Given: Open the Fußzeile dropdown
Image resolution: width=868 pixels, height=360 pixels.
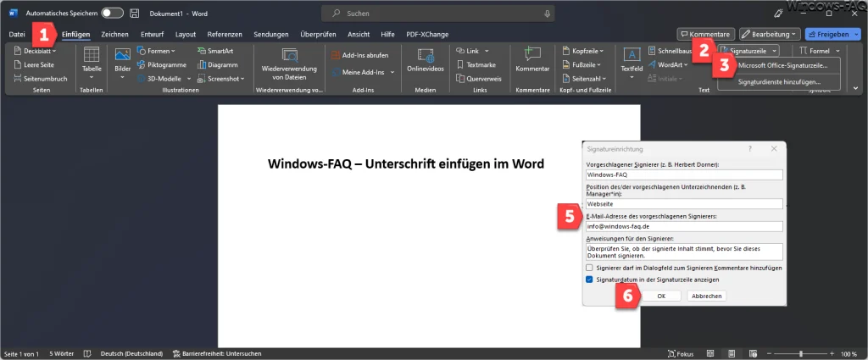Looking at the screenshot, I should click(x=581, y=64).
